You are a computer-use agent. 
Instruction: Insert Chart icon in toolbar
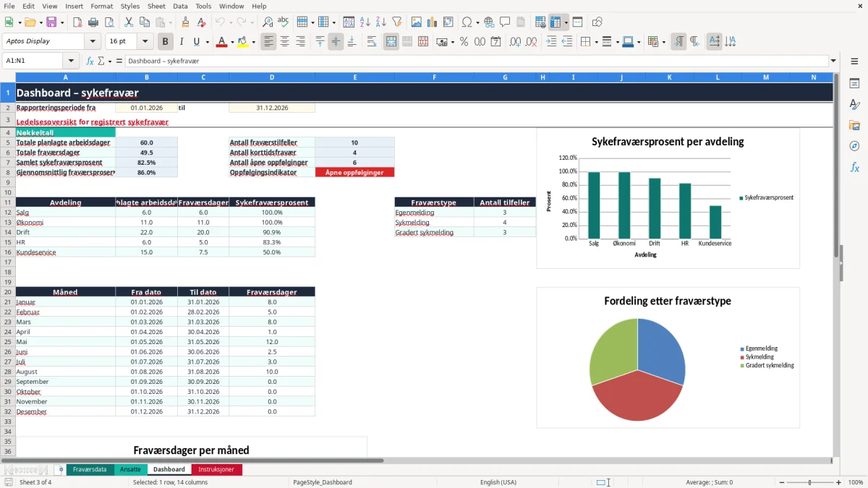coord(433,22)
